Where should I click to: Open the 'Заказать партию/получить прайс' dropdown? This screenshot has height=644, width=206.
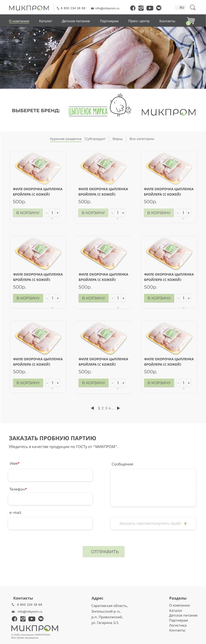[153, 523]
